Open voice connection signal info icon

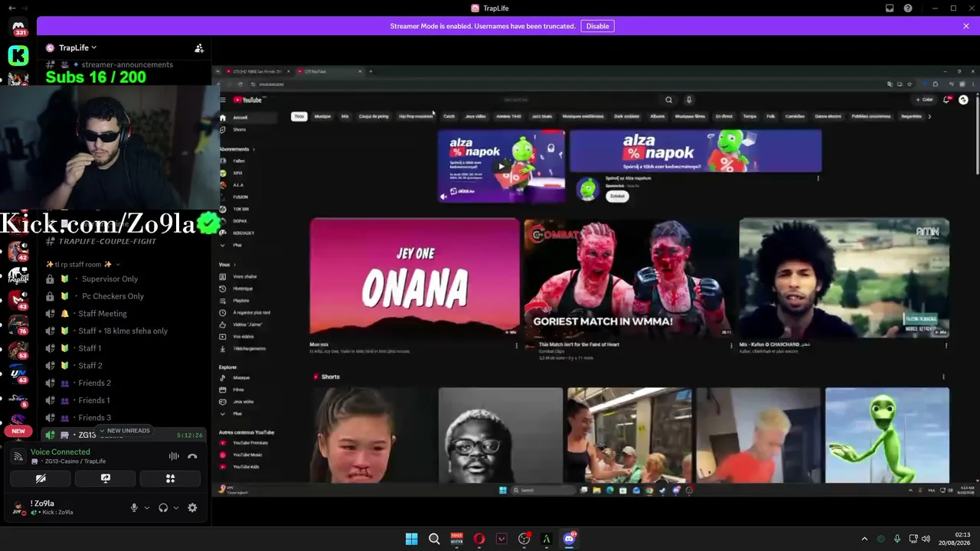[18, 456]
